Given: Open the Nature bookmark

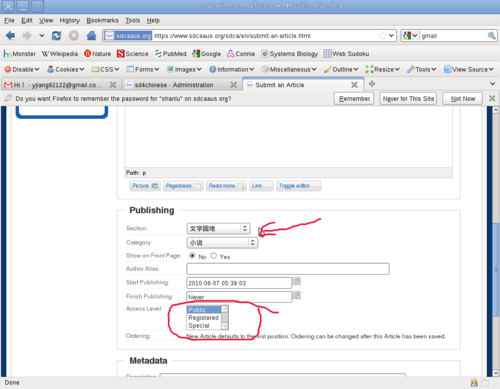Looking at the screenshot, I should (x=97, y=54).
